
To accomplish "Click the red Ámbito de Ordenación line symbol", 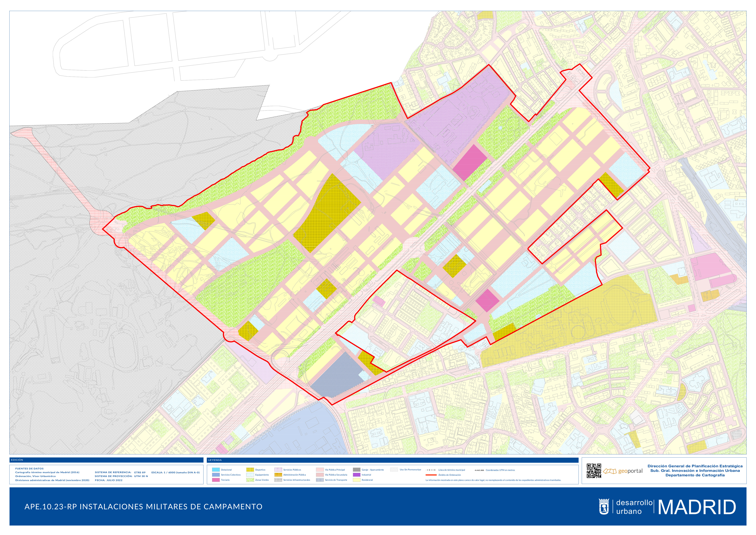I will tap(431, 475).
